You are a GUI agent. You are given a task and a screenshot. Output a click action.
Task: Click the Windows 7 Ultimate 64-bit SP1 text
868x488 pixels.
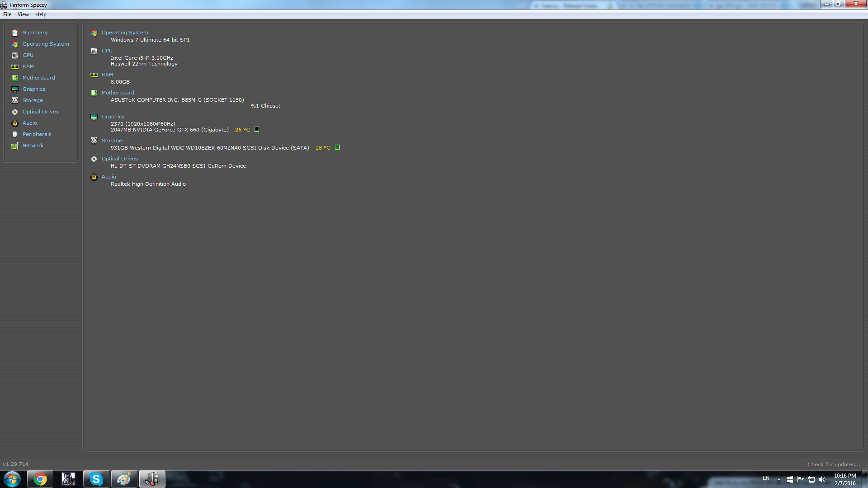(x=150, y=40)
